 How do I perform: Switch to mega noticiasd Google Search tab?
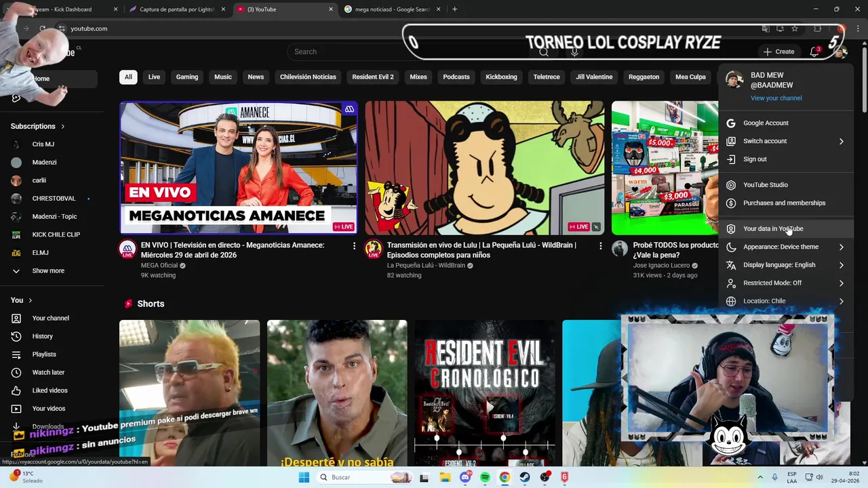(393, 9)
